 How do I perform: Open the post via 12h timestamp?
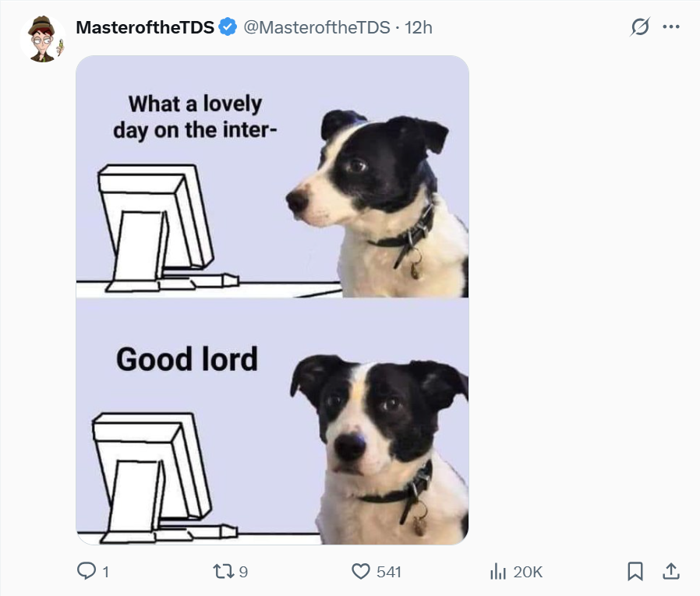coord(419,27)
